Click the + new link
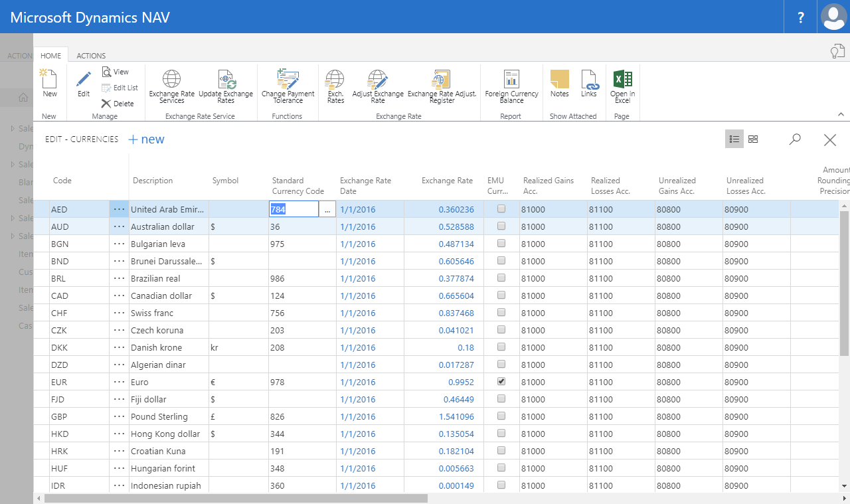This screenshot has width=850, height=504. [146, 139]
